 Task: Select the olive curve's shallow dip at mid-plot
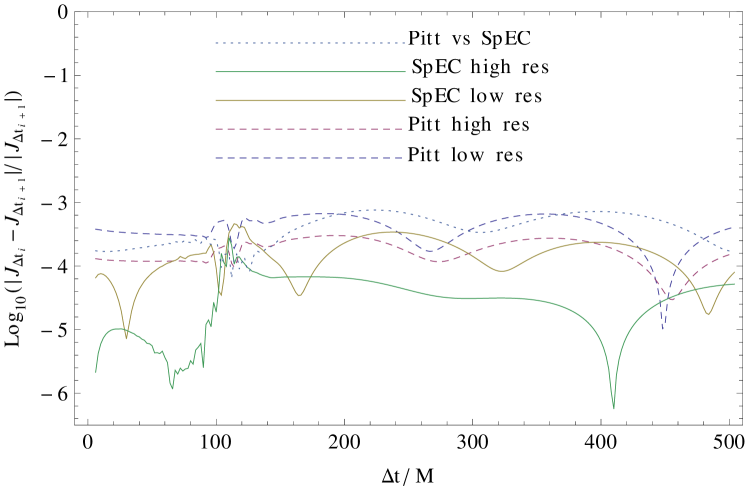click(503, 271)
